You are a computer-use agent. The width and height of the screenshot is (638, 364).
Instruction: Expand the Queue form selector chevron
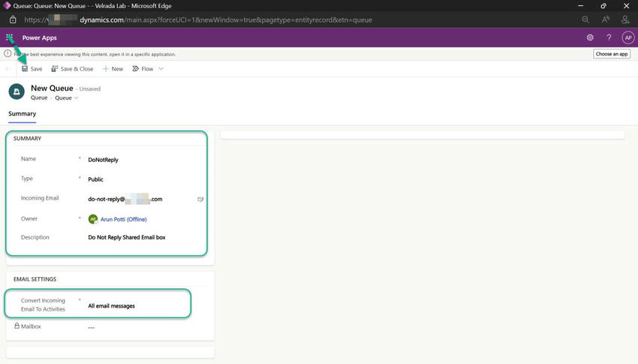click(x=76, y=98)
